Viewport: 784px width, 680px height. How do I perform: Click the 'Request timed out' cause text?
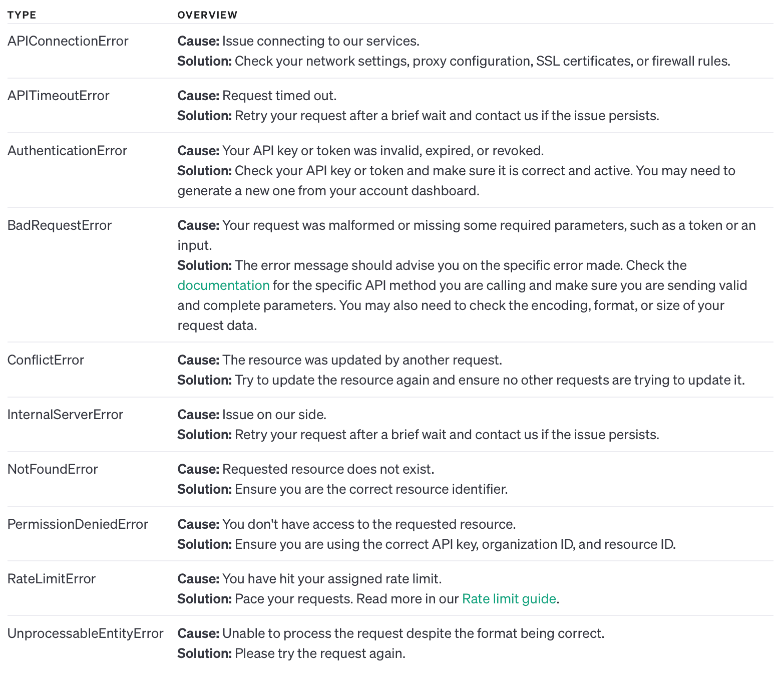pos(279,96)
